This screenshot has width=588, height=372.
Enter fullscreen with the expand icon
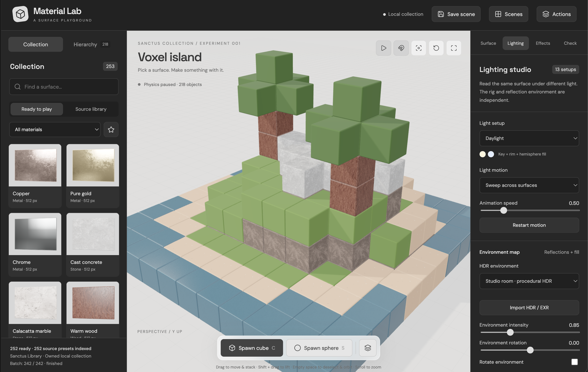coord(454,48)
